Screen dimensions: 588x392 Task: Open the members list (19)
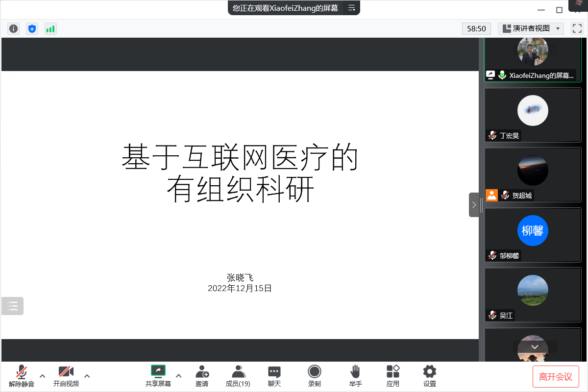pyautogui.click(x=238, y=375)
